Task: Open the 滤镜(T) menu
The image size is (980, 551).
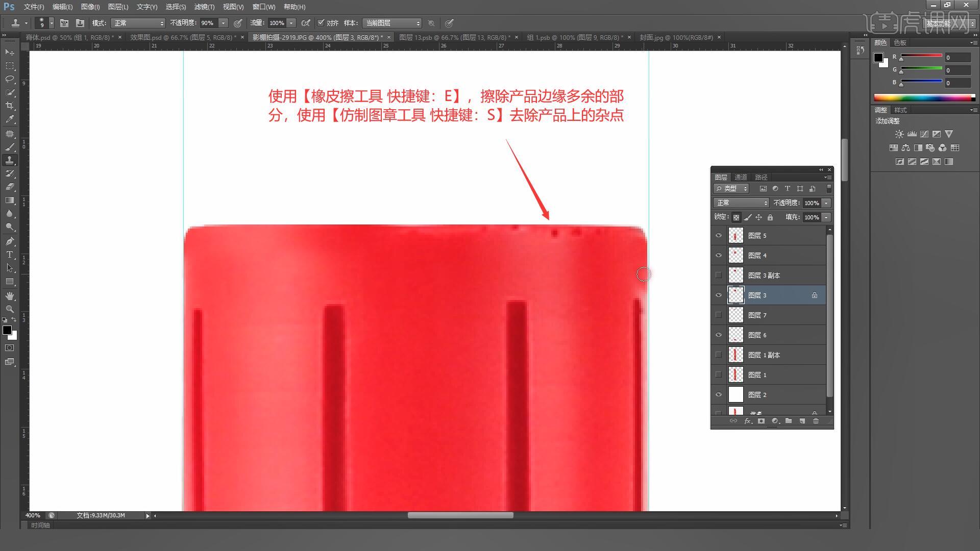Action: click(204, 7)
